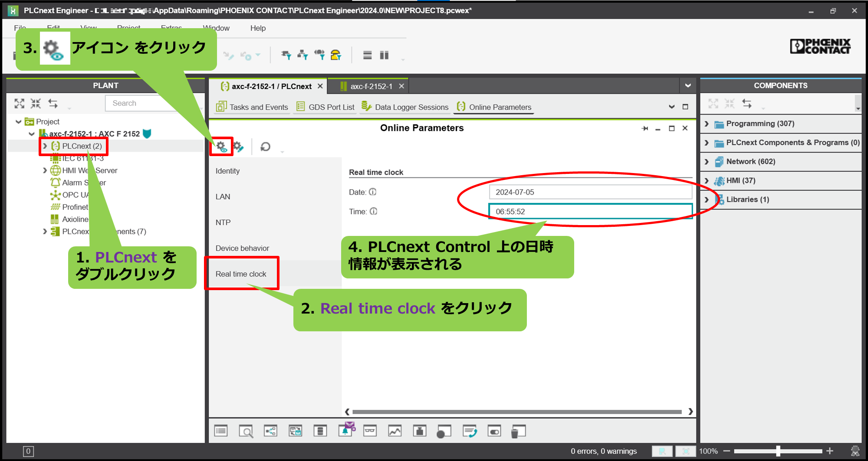Image resolution: width=868 pixels, height=461 pixels.
Task: Click the sync arrows icon in PLANT
Action: pos(53,103)
